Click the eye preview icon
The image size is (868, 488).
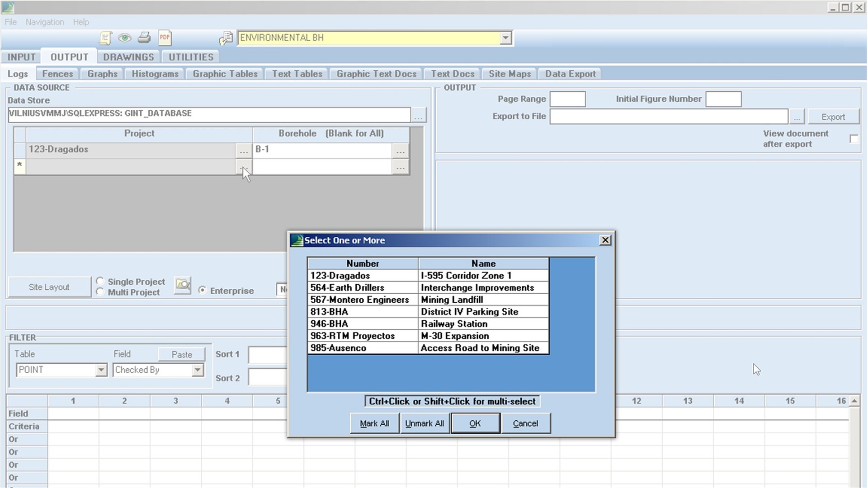[124, 38]
